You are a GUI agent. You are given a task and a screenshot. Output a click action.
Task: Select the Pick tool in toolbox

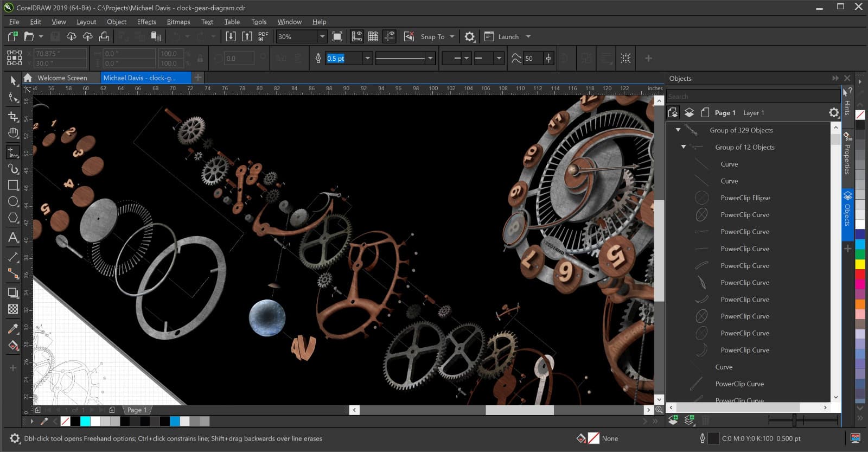[13, 81]
